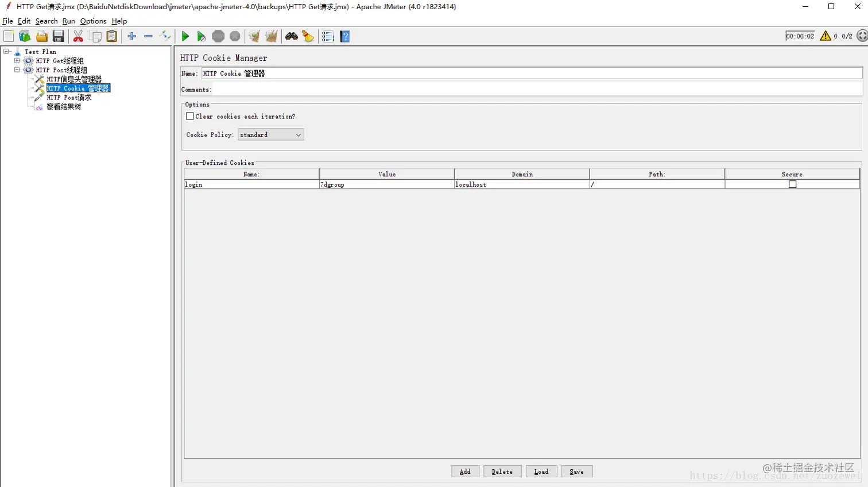Open the Cookie Policy dropdown
The height and width of the screenshot is (487, 868).
[271, 134]
